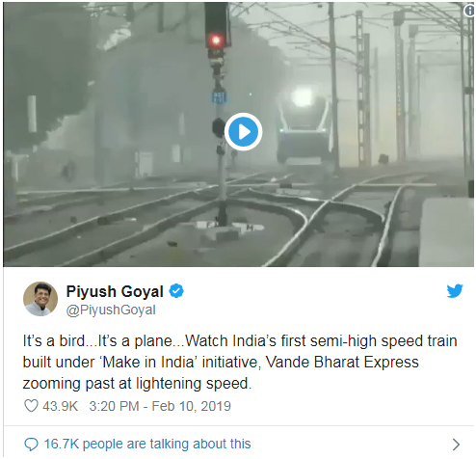Click the tweet text about Vande Bharat Express
The image size is (476, 459).
[x=240, y=362]
